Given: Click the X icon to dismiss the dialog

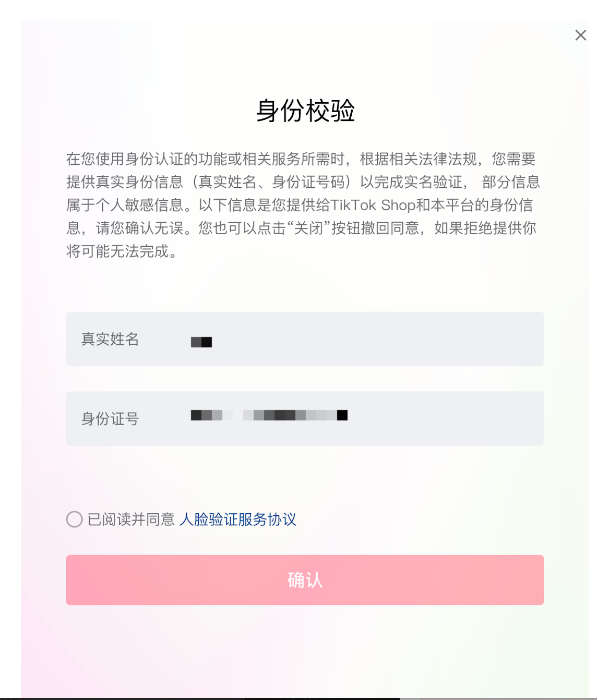Looking at the screenshot, I should pyautogui.click(x=580, y=35).
